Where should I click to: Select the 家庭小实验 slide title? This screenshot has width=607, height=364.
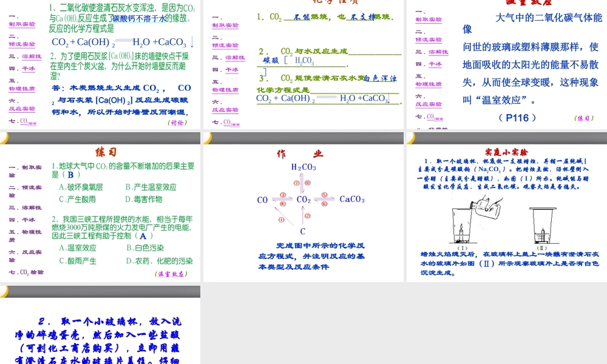pos(507,152)
